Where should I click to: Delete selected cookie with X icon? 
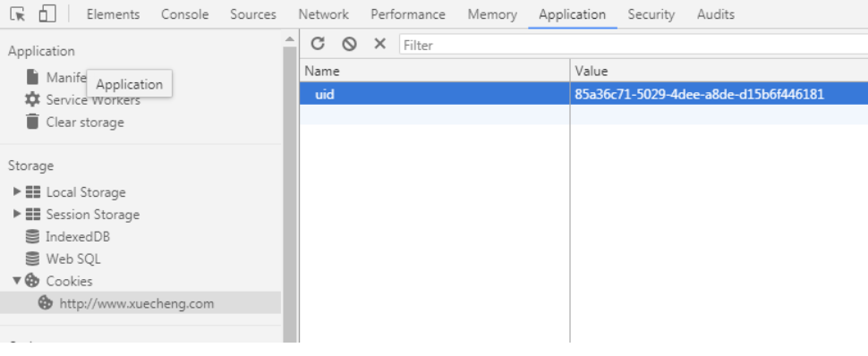click(379, 43)
